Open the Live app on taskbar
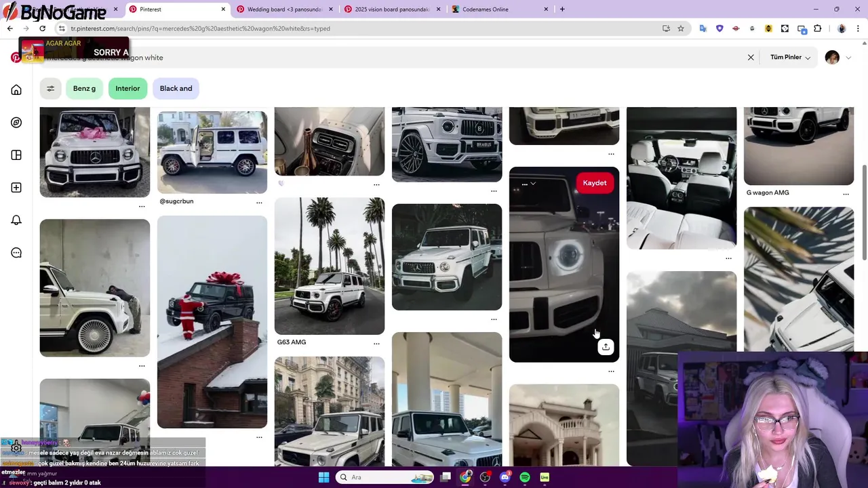This screenshot has height=488, width=868. click(x=545, y=477)
